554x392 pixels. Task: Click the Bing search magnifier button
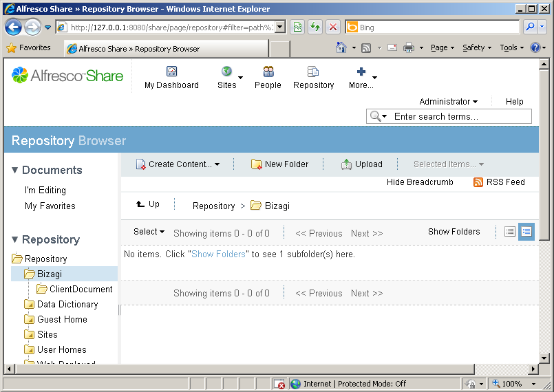coord(530,28)
